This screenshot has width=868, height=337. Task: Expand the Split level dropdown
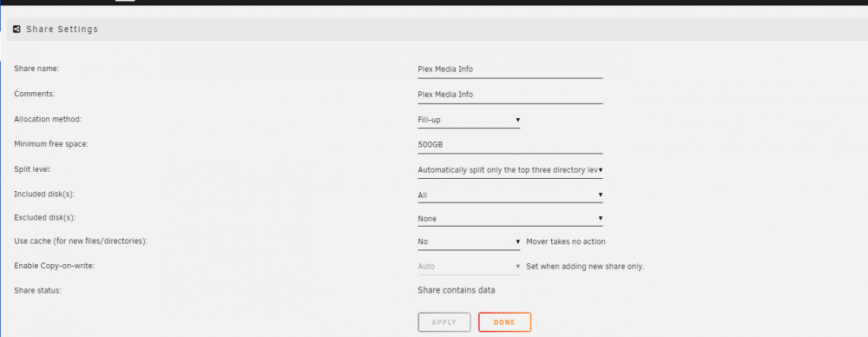tap(510, 170)
